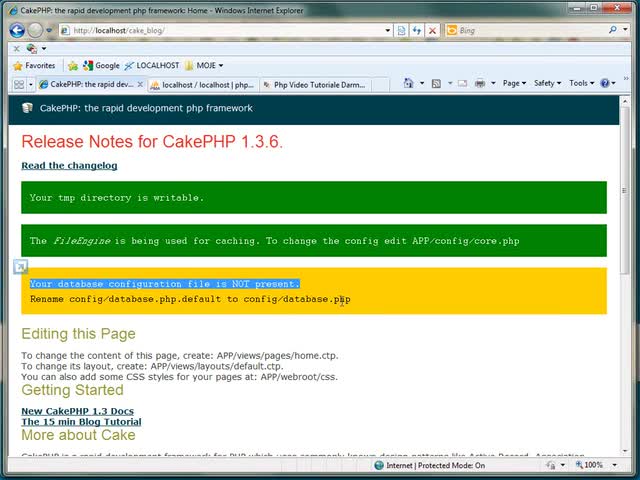
Task: Click highlighted 'Your database configuration file is NOT present' text
Action: coord(165,284)
